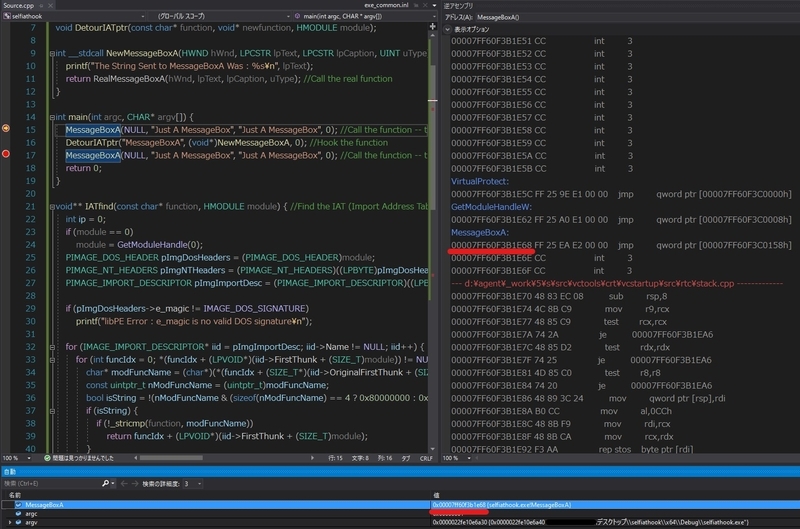Toggle the breakpoint marker on line 17
This screenshot has width=800, height=529.
click(6, 154)
